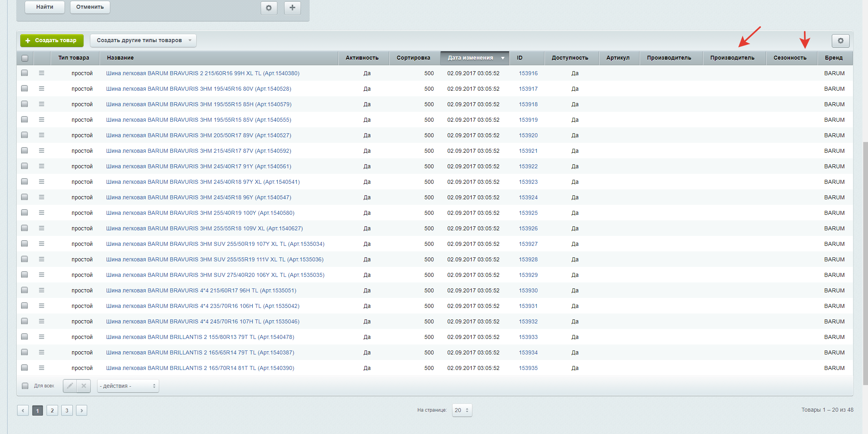868x434 pixels.
Task: Add filter field with plus icon
Action: [x=292, y=8]
